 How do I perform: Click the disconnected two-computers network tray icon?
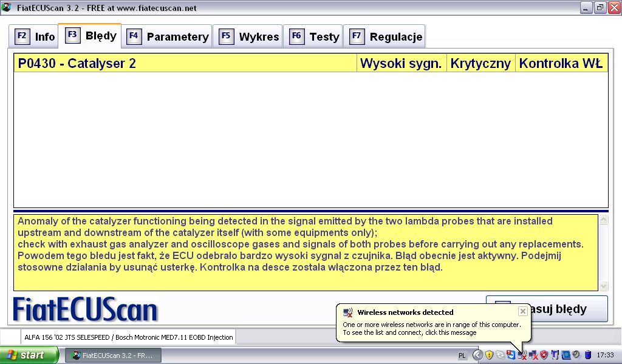click(533, 356)
